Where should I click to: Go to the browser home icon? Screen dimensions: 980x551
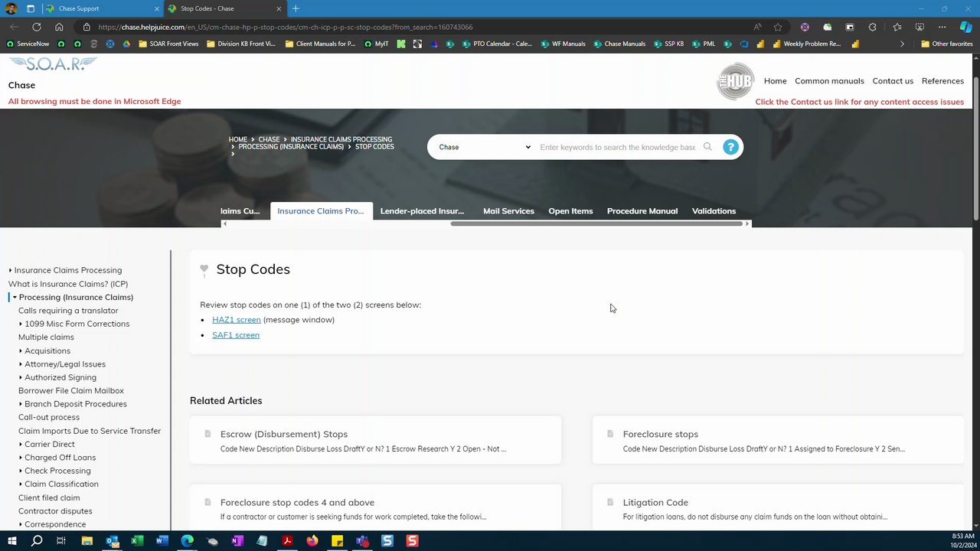pyautogui.click(x=59, y=27)
